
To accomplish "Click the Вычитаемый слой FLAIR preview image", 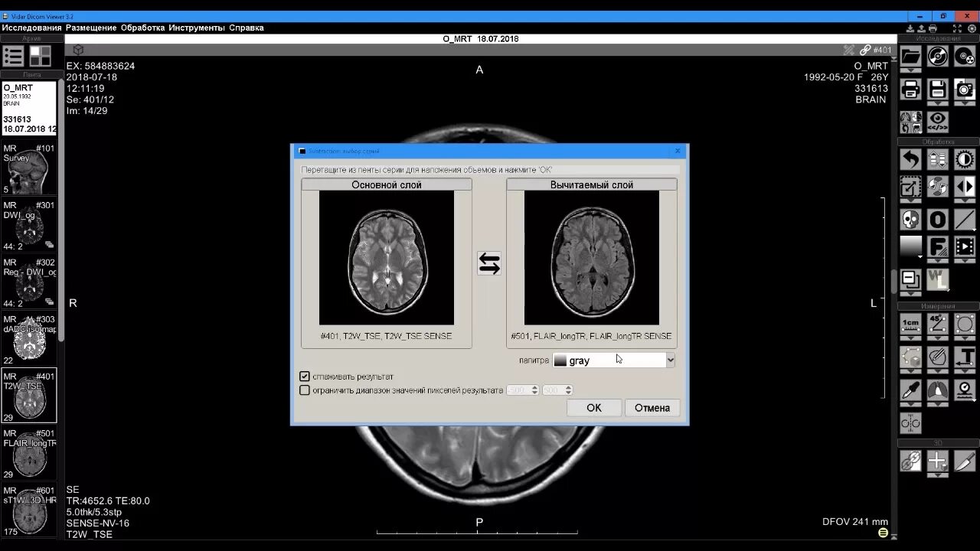I will (592, 258).
